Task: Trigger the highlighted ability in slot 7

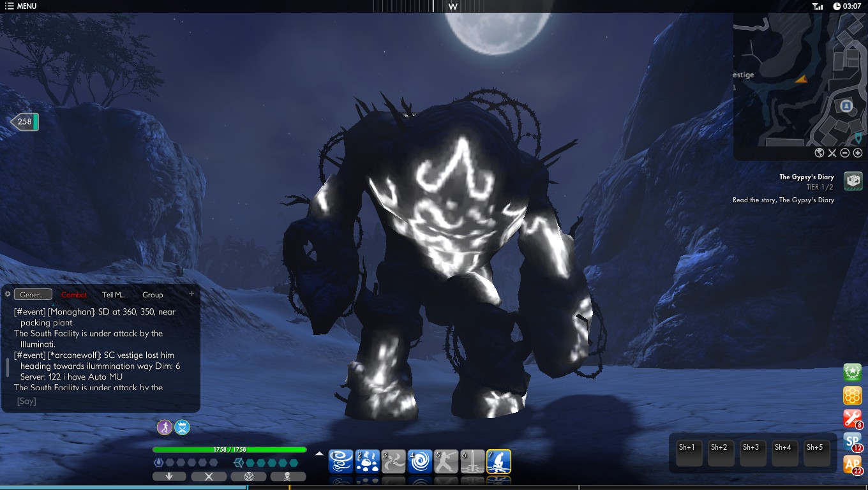Action: click(x=498, y=461)
